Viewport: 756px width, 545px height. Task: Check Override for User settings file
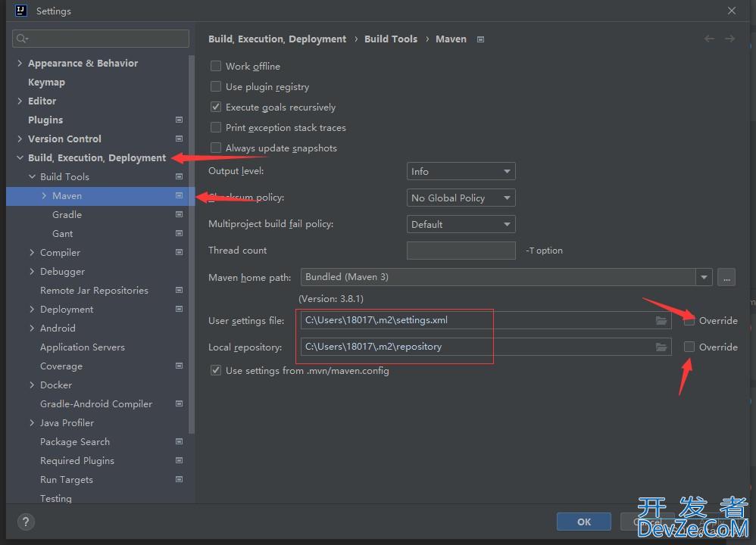click(x=689, y=320)
